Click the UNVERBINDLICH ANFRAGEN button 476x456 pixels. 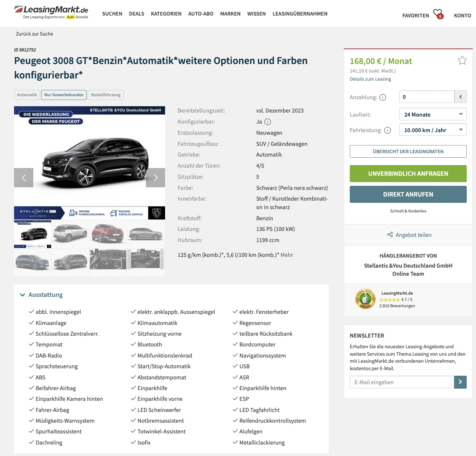click(408, 174)
